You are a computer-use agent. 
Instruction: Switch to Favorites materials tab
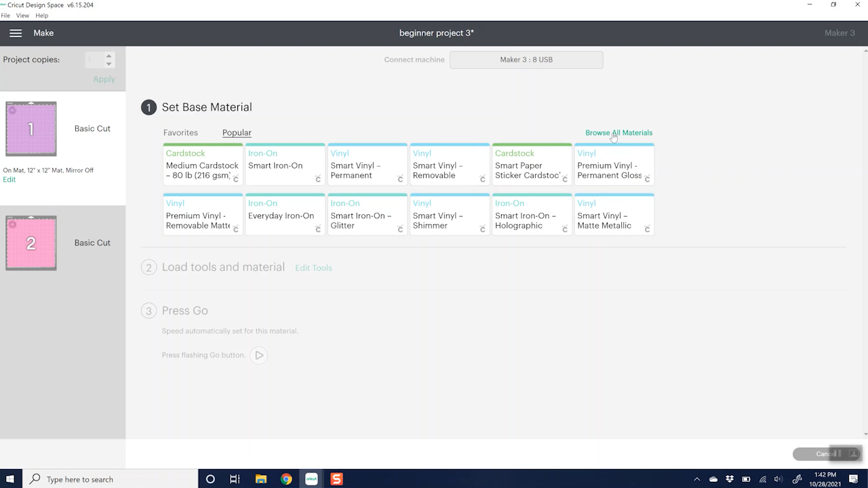(180, 133)
